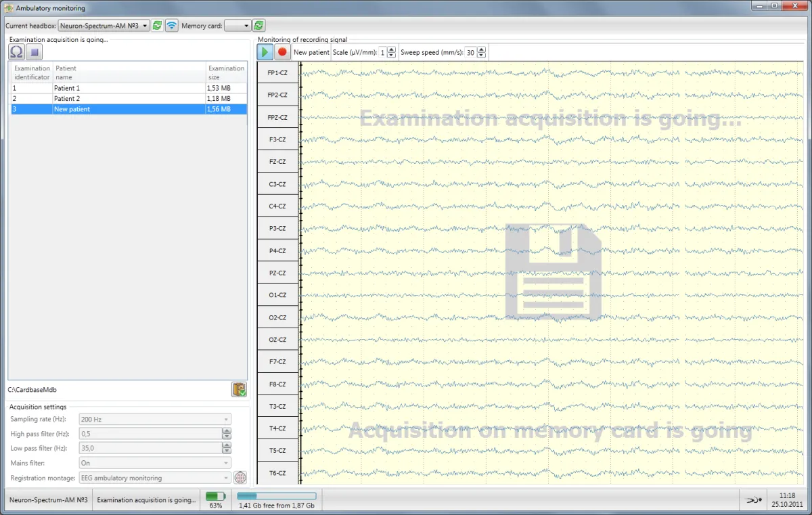Increase the Scale value with the up arrow
The height and width of the screenshot is (515, 812).
coord(391,49)
